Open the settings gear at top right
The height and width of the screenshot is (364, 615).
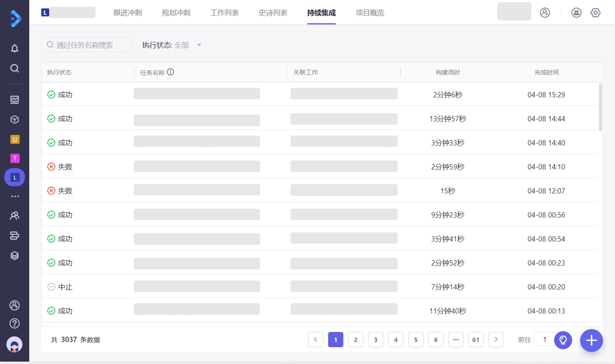[595, 13]
